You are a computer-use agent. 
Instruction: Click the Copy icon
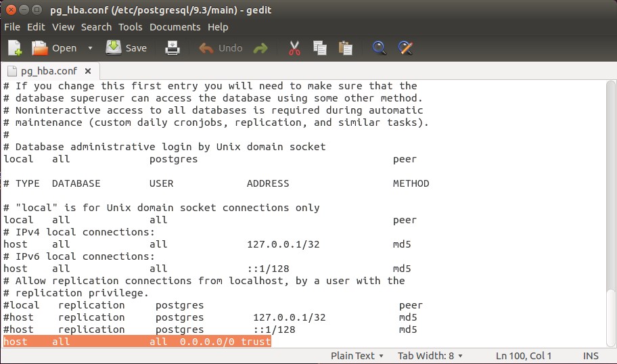(319, 48)
